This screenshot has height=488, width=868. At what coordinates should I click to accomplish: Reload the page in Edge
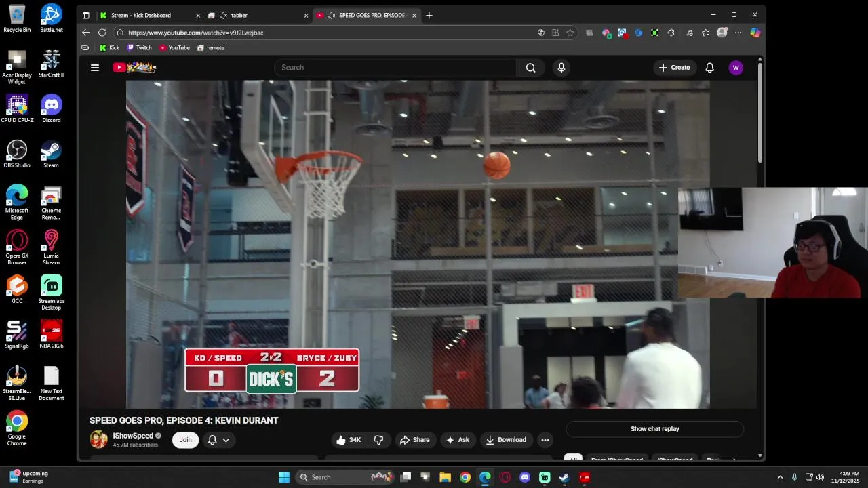pyautogui.click(x=102, y=33)
